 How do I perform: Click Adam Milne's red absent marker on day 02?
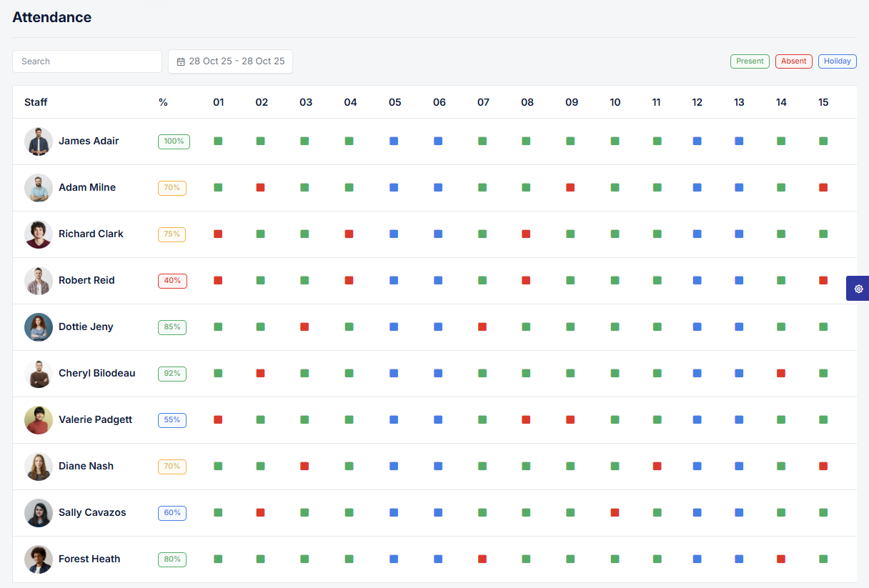pyautogui.click(x=261, y=187)
